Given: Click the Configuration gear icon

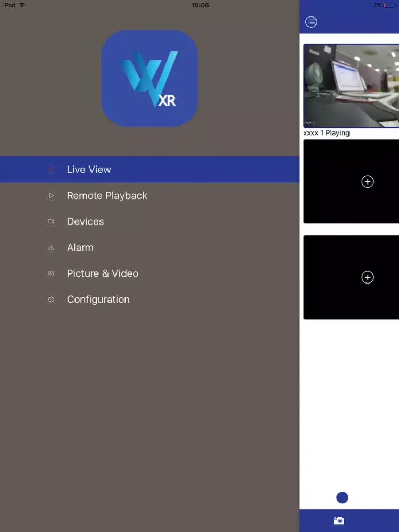Looking at the screenshot, I should coord(51,300).
